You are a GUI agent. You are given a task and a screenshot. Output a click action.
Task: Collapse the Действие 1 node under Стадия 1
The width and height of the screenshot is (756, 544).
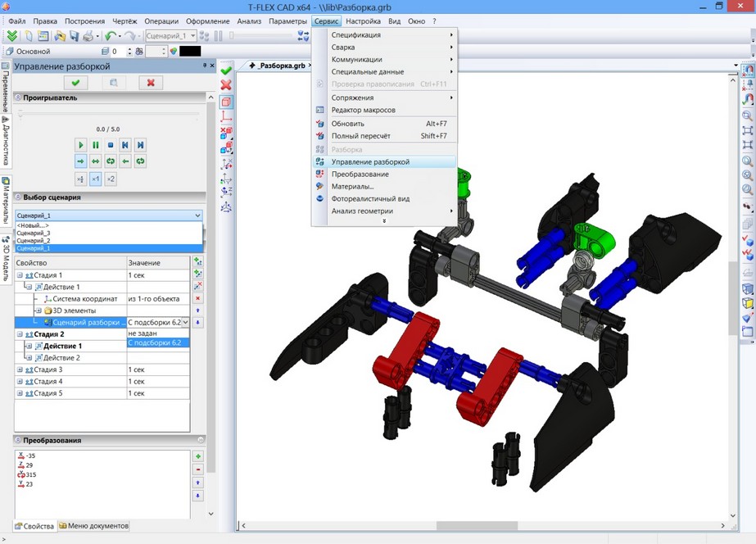tap(29, 287)
